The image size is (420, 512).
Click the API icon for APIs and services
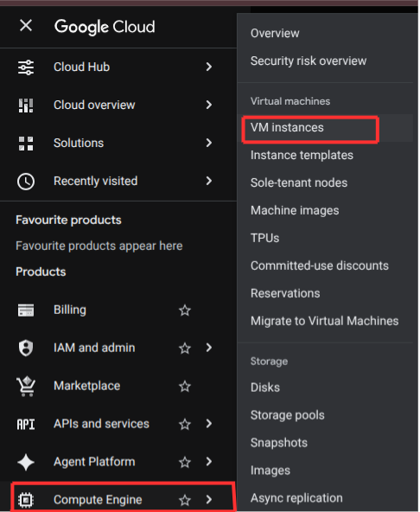26,425
